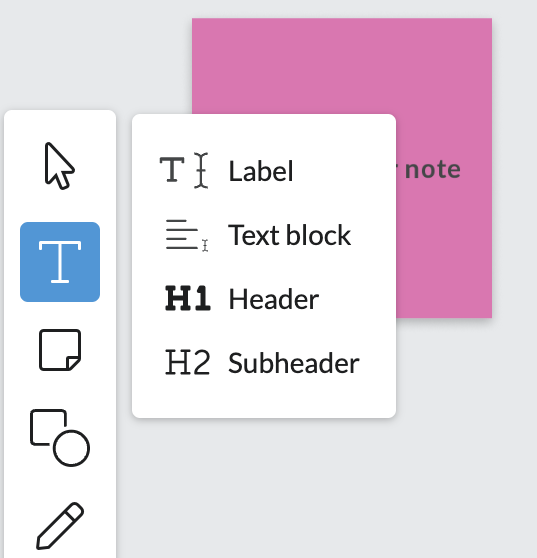Select the pointer arrow tool
537x558 pixels.
[x=59, y=166]
